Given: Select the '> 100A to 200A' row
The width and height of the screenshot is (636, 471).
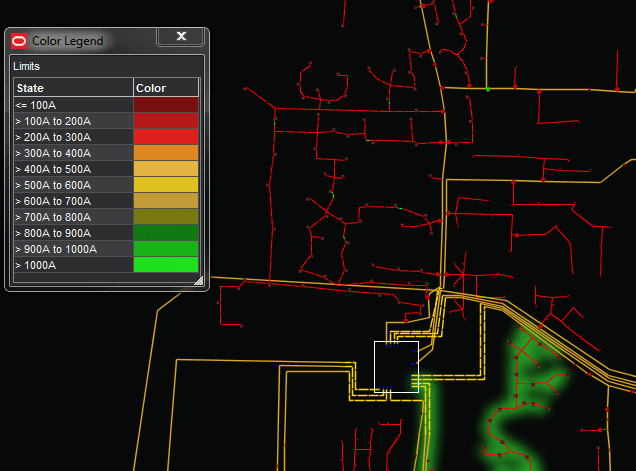Looking at the screenshot, I should pos(106,121).
